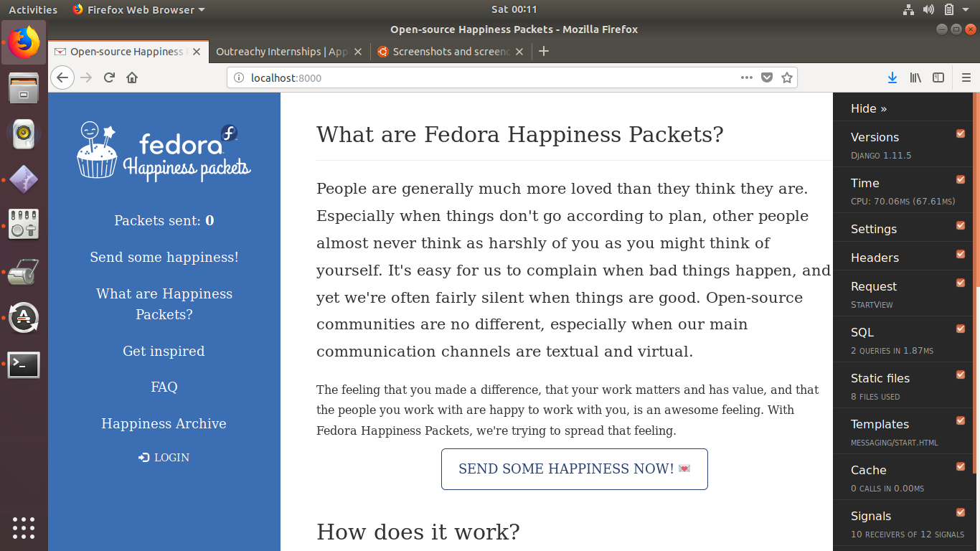Open the Static files debug panel

[880, 378]
